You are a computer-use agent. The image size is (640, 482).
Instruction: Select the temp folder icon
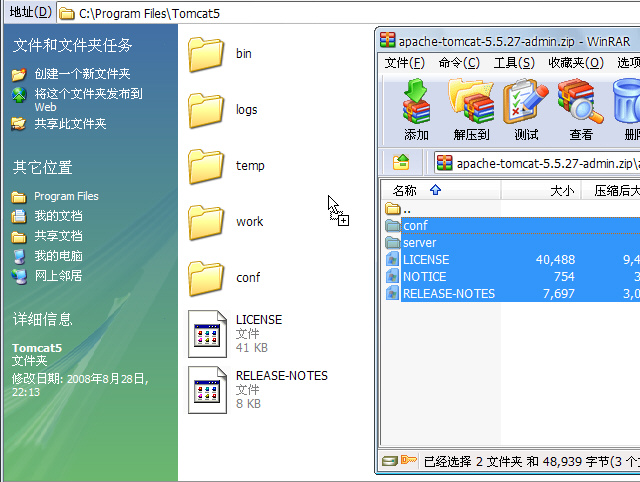click(x=206, y=167)
